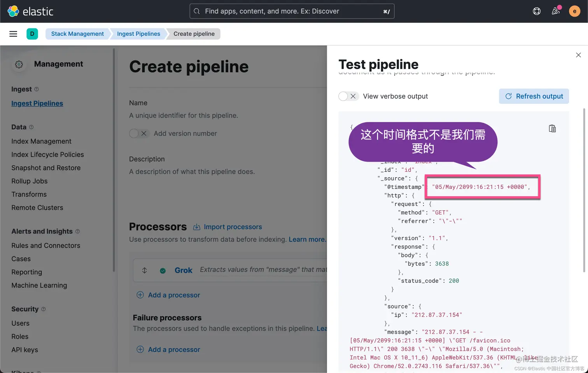Open Rules and Connectors
Viewport: 588px width, 373px height.
(x=45, y=246)
